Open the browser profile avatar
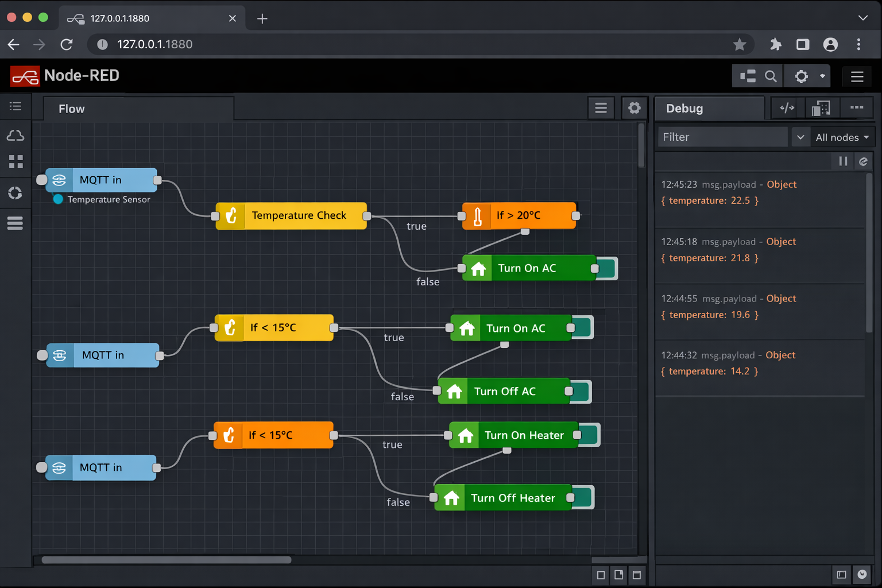 pos(830,44)
